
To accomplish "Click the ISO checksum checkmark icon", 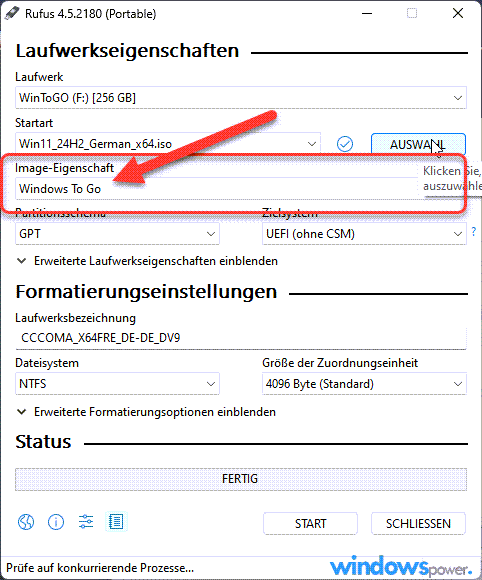I will pos(345,144).
